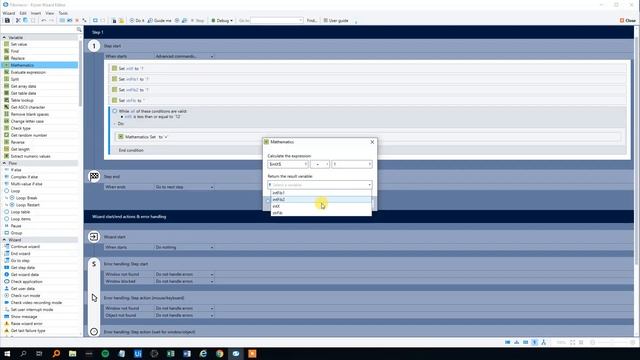Open the Debug dropdown in the toolbar
The width and height of the screenshot is (640, 360).
222,20
